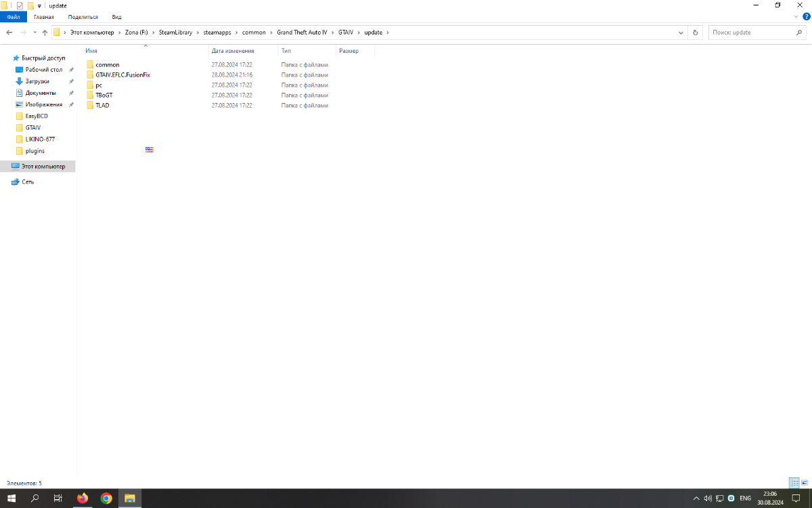Refresh the update folder view
The image size is (812, 508).
[695, 32]
